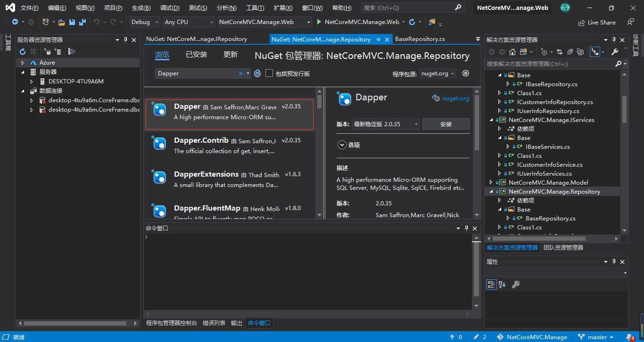Viewport: 644px width, 342px height.
Task: Click the find in files icon in toolbar
Action: (x=432, y=22)
